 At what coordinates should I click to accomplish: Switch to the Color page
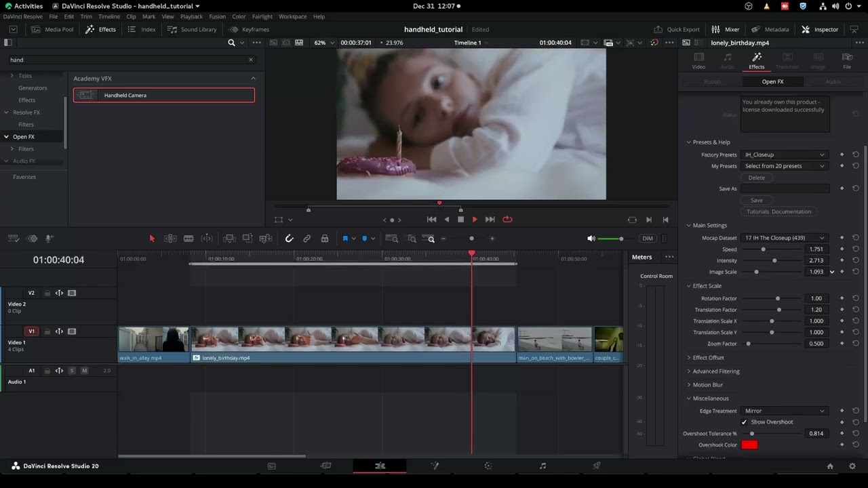(488, 466)
